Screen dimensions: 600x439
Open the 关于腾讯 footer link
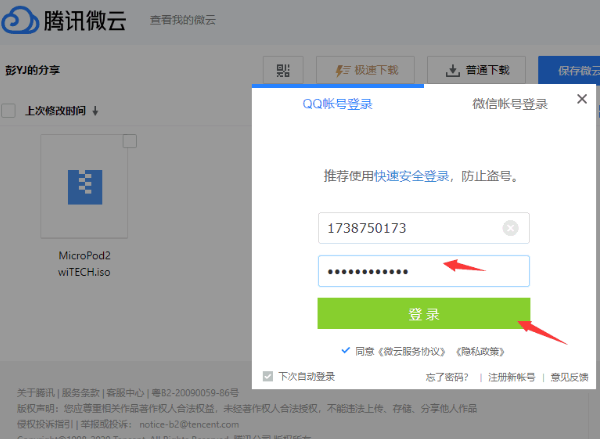click(x=36, y=393)
